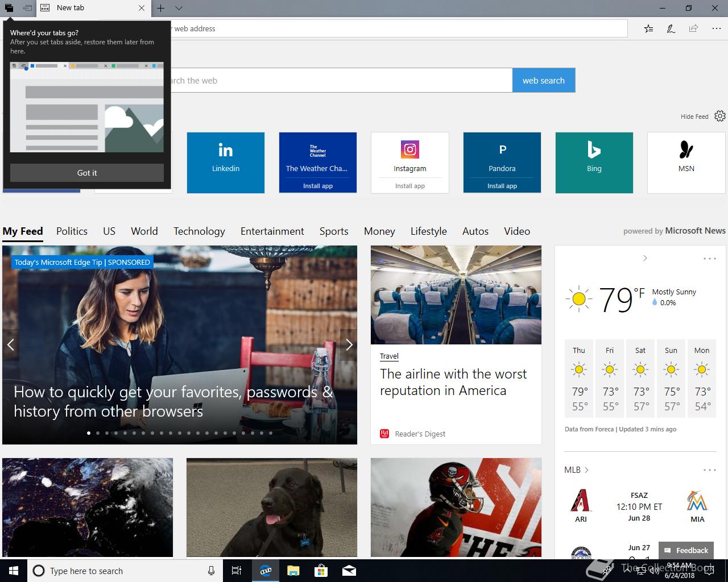728x582 pixels.
Task: Open Microsoft Store from the taskbar
Action: [x=321, y=571]
